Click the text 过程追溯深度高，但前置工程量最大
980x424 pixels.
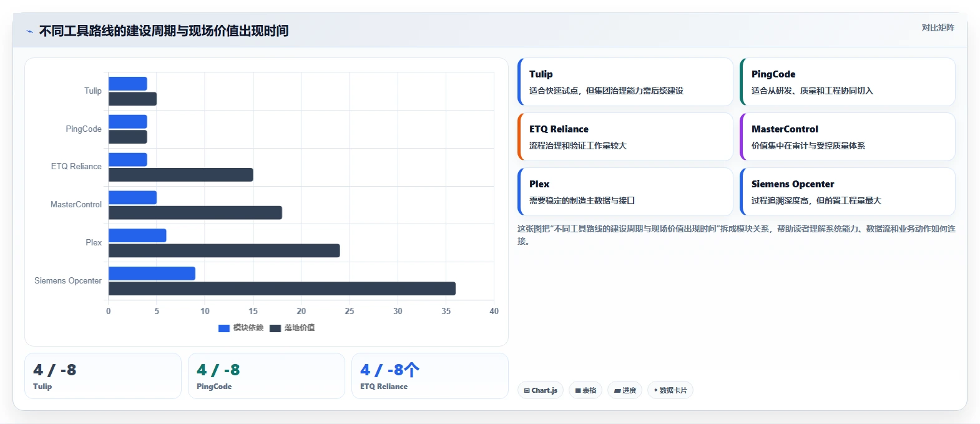click(816, 200)
